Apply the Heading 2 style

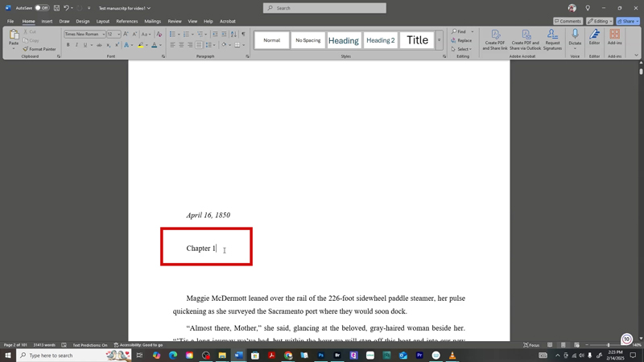pyautogui.click(x=380, y=40)
